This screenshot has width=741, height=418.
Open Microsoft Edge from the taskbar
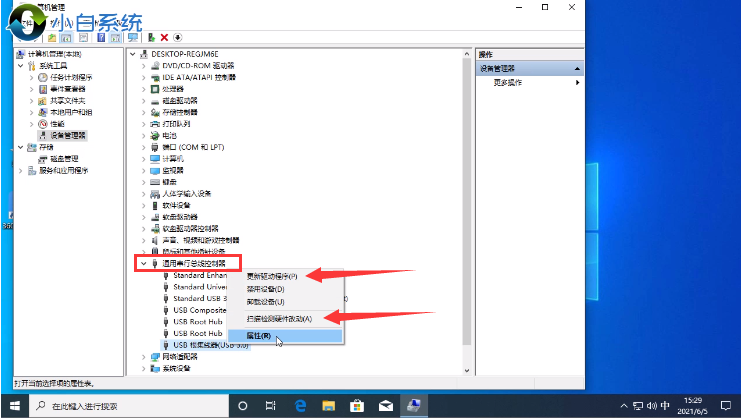pyautogui.click(x=299, y=405)
